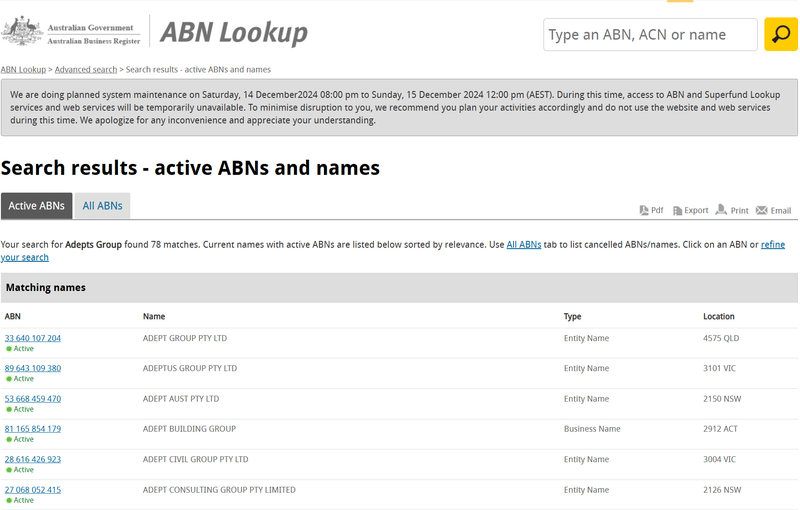Click the Australian Government crest logo
The width and height of the screenshot is (800, 510).
22,31
